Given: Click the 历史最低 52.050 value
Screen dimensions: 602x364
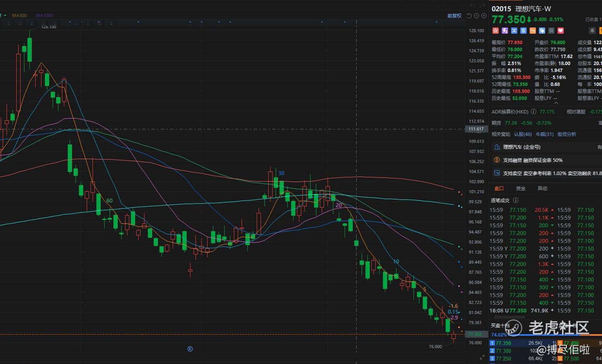Looking at the screenshot, I should point(520,98).
